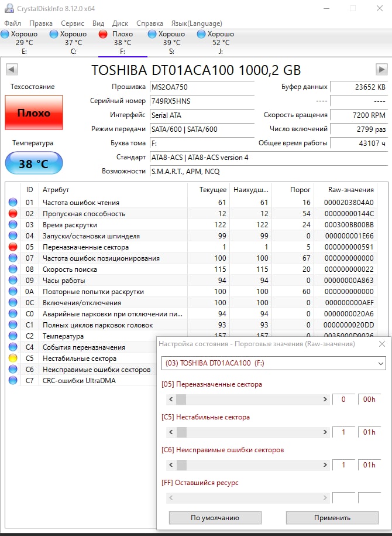Click the serial number field 749RX5HNS
Image resolution: width=392 pixels, height=536 pixels.
click(x=202, y=101)
